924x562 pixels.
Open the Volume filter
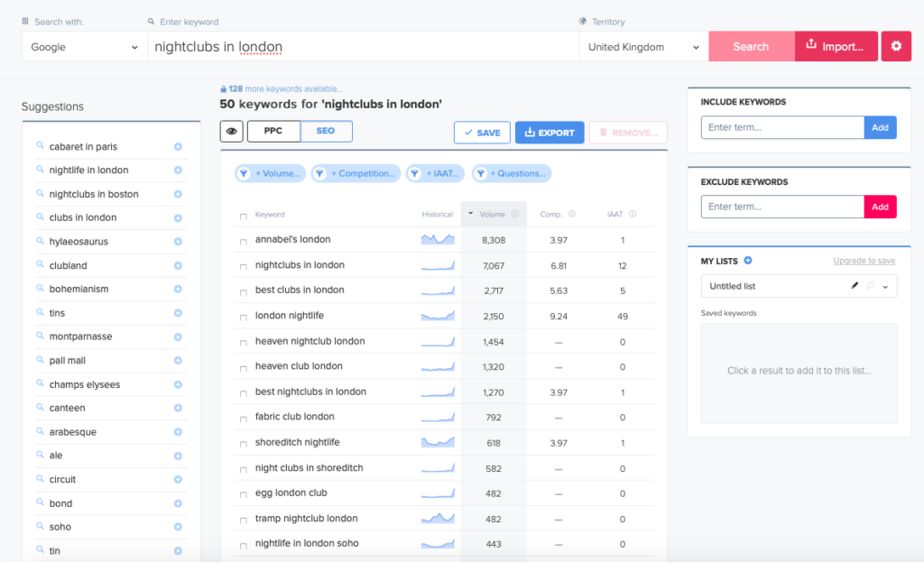click(271, 173)
